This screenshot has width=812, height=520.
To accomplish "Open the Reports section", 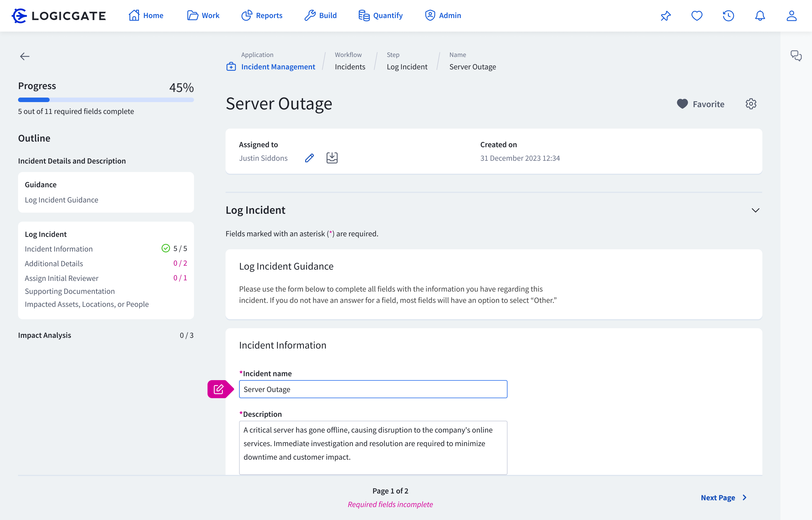I will click(262, 16).
